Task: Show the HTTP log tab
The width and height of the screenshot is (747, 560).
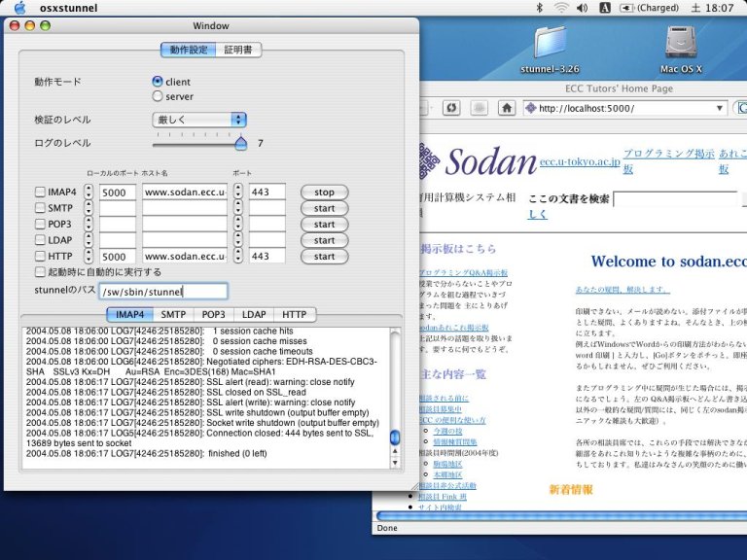Action: click(x=295, y=315)
